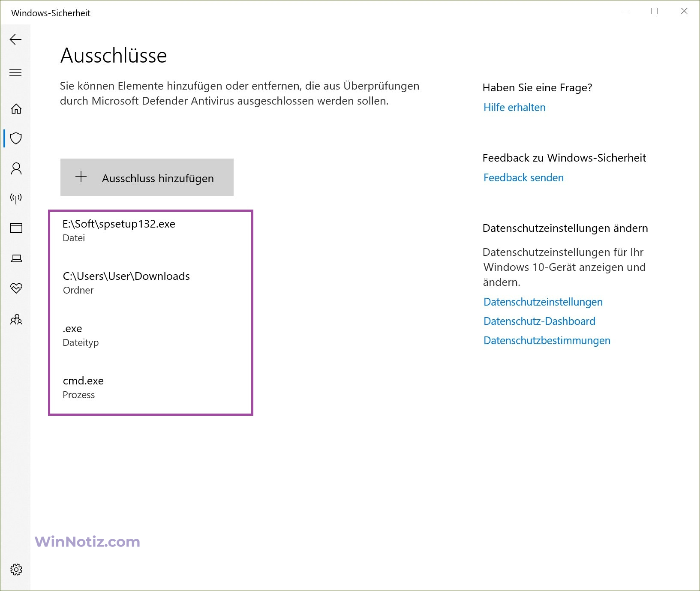Open the Datenschutz-Dashboard link
Viewport: 700px width, 591px height.
(539, 321)
